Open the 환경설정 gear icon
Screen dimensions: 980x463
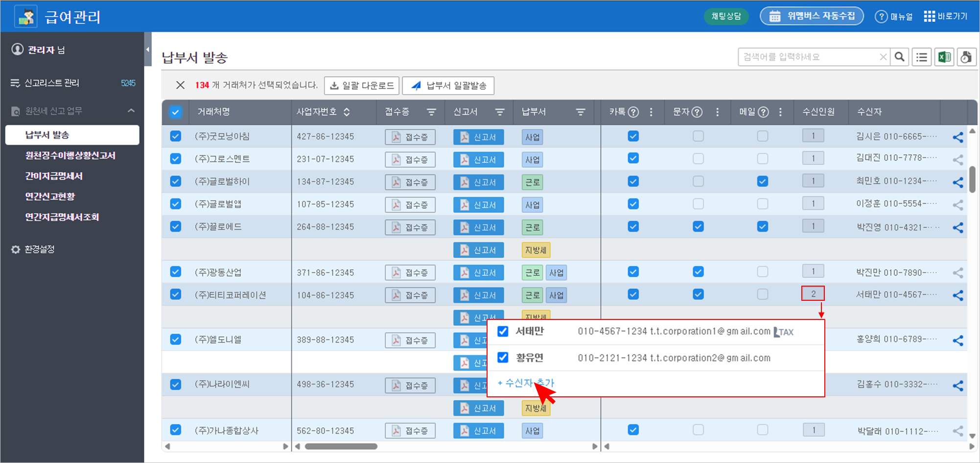pos(16,249)
